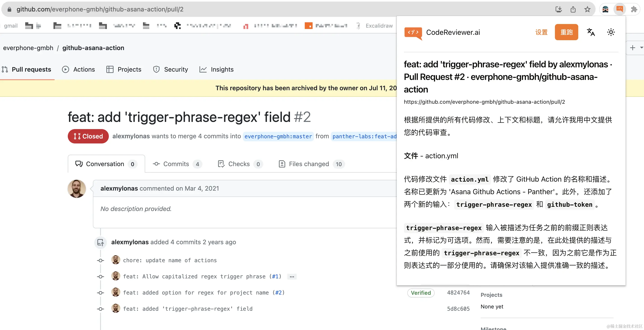
Task: Click the lock icon in address bar
Action: (9, 9)
